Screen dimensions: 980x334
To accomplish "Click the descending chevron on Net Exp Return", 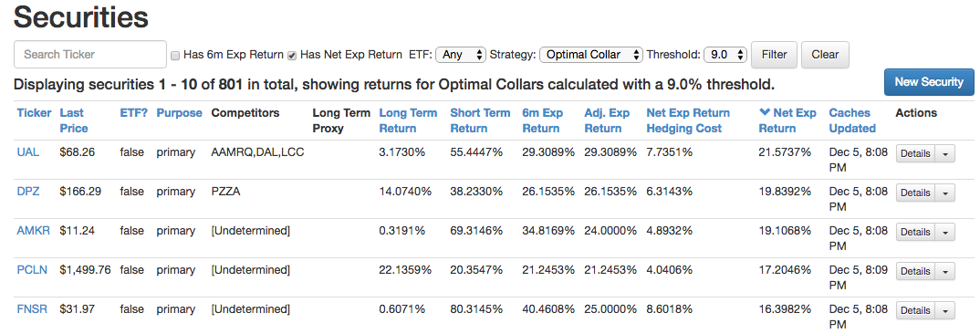I will pyautogui.click(x=765, y=112).
